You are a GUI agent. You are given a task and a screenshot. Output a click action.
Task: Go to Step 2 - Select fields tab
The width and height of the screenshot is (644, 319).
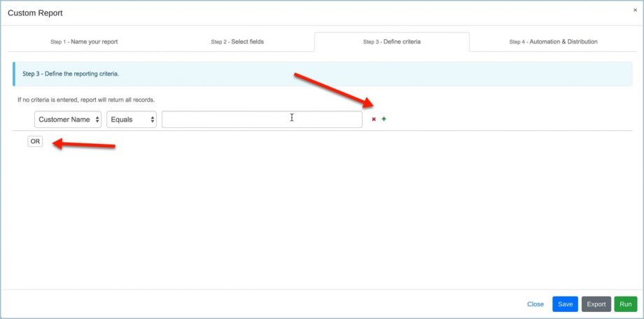coord(237,42)
